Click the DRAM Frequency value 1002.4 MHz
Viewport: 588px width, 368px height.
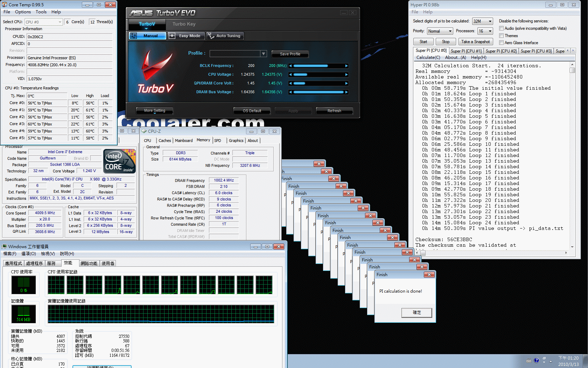pos(224,180)
